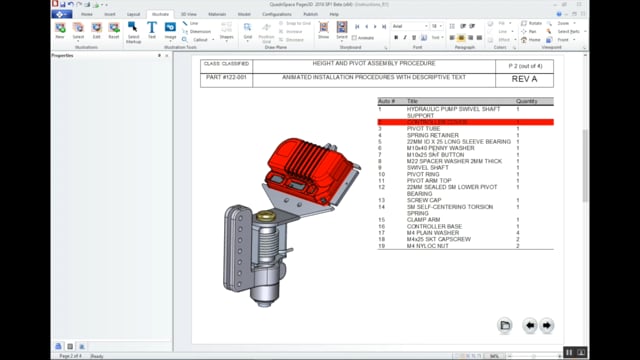Viewport: 640px width, 360px height.
Task: Pick the Dimension tool
Action: 197,31
